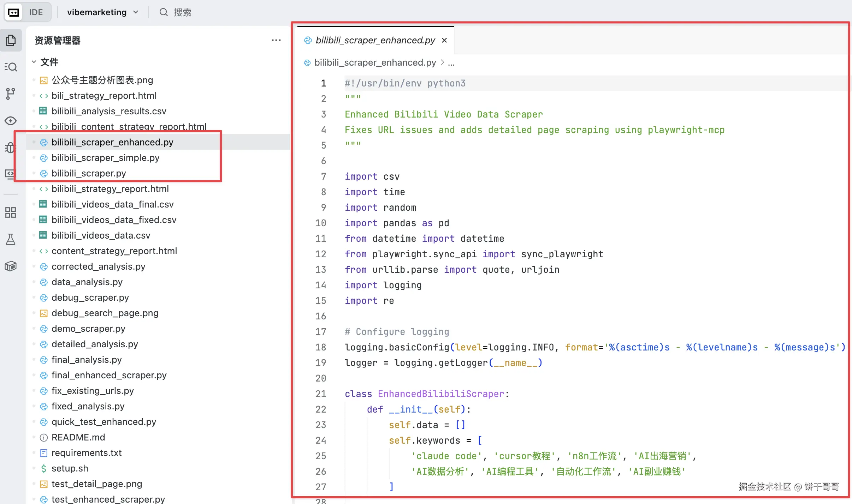This screenshot has height=504, width=852.
Task: Click the cube package icon in sidebar
Action: [x=11, y=266]
